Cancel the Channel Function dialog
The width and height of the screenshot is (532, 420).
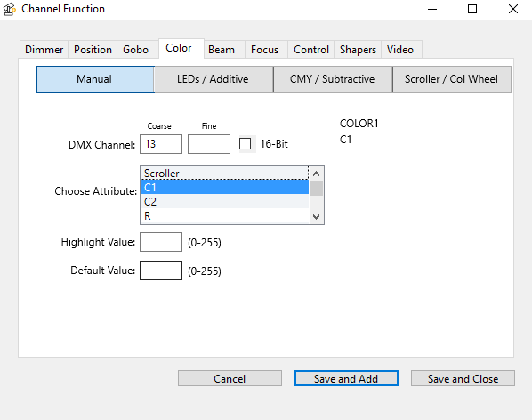coord(230,378)
